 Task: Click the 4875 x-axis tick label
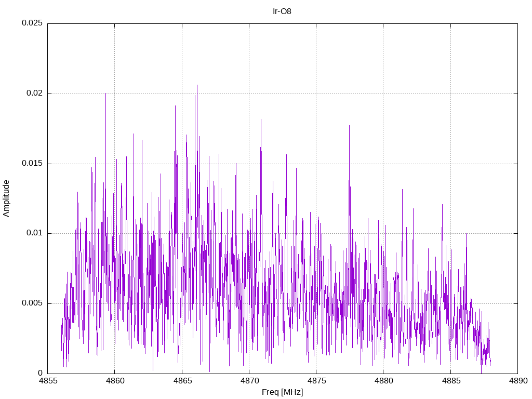[x=317, y=381]
